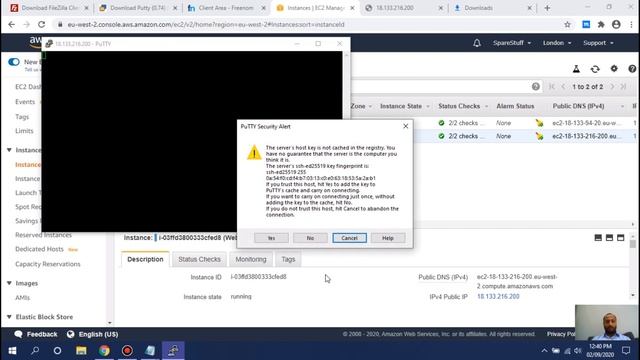Click the browser address bar
640x360 pixels.
pos(310,24)
